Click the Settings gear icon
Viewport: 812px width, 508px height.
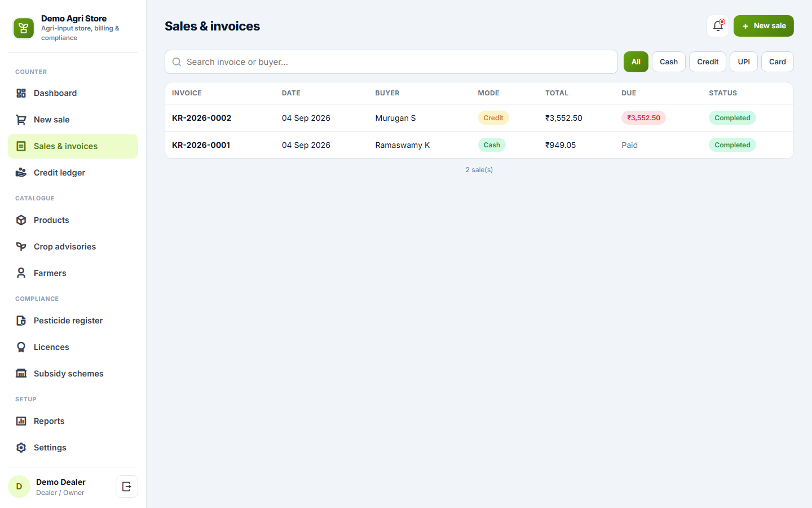[x=21, y=448]
